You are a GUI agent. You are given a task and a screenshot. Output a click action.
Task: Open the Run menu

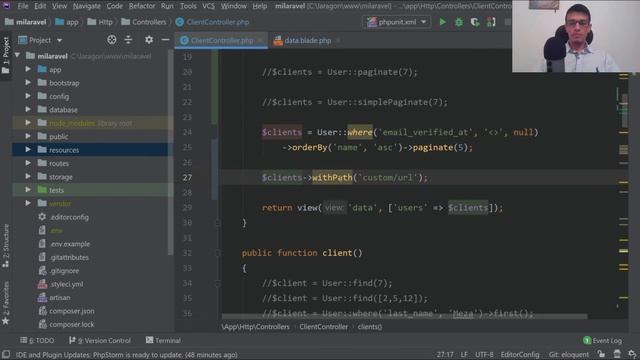coord(167,6)
